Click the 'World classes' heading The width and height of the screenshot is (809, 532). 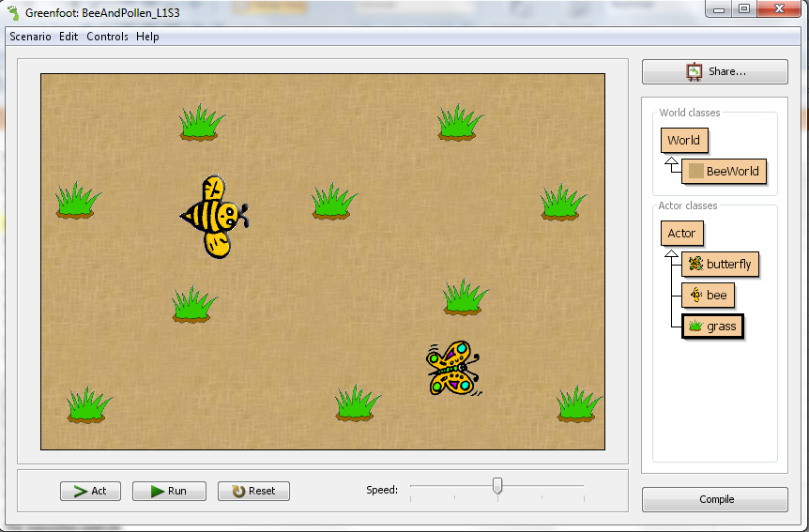coord(689,113)
